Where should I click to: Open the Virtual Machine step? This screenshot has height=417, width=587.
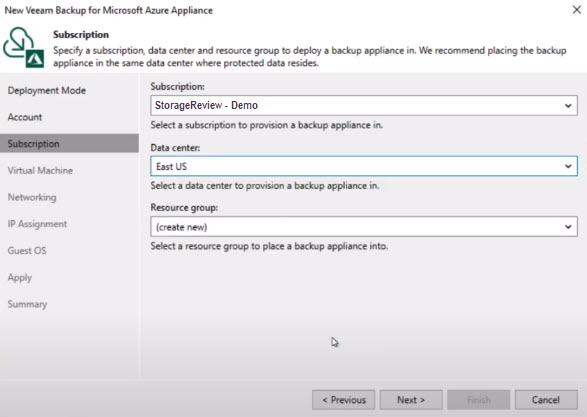coord(40,171)
